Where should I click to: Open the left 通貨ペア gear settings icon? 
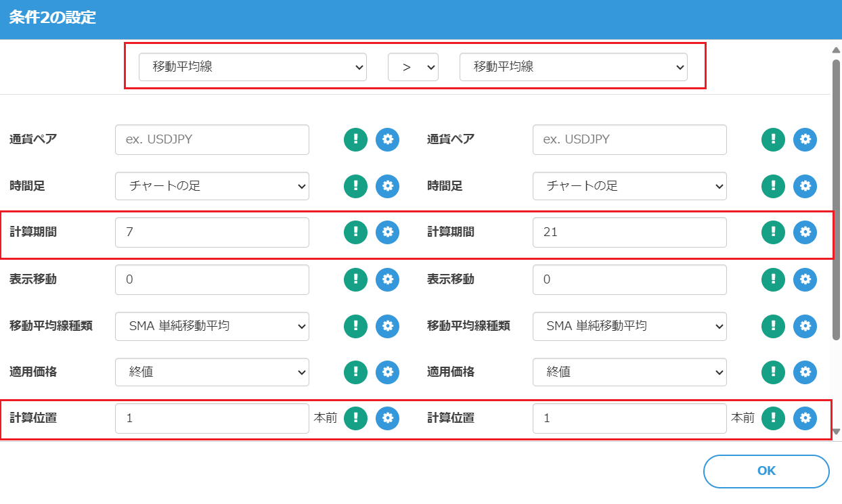click(x=387, y=139)
